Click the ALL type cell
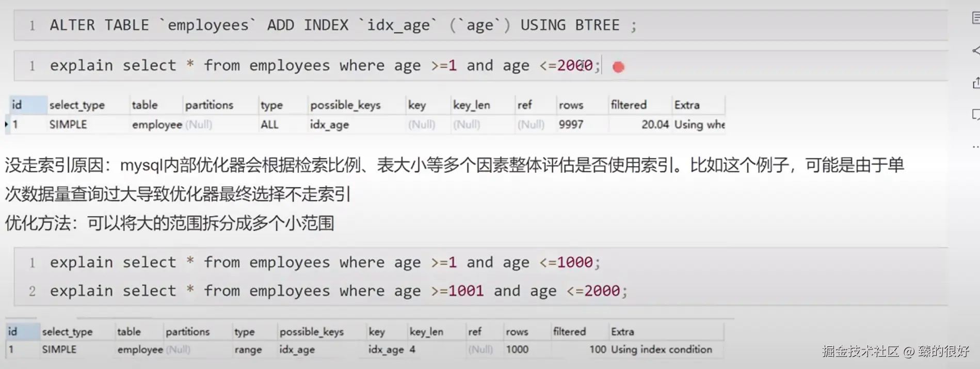Viewport: 980px width, 369px height. 269,124
